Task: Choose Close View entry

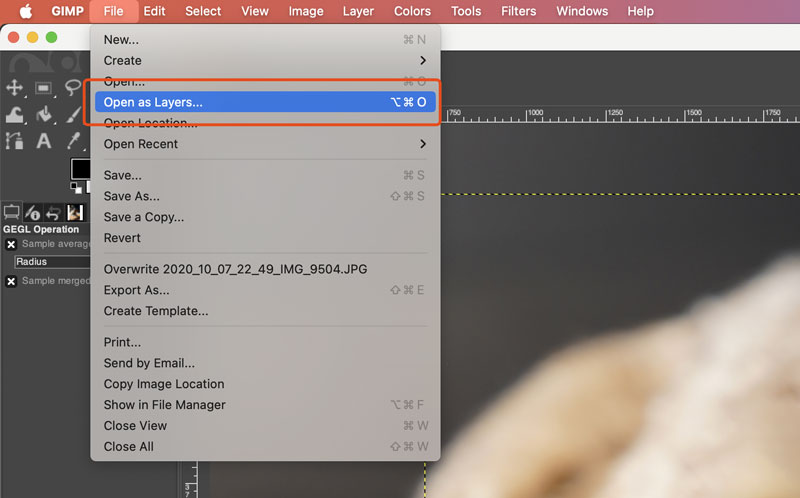Action: pos(265,426)
